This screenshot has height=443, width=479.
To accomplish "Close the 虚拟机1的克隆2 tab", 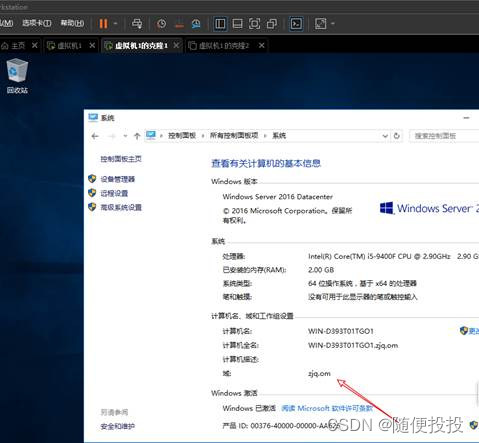I will tap(262, 45).
